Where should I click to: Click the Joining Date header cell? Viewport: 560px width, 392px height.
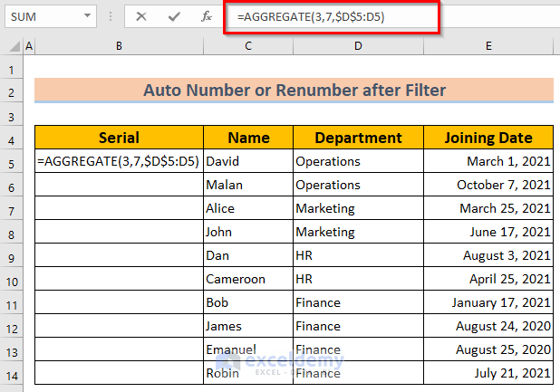point(489,138)
